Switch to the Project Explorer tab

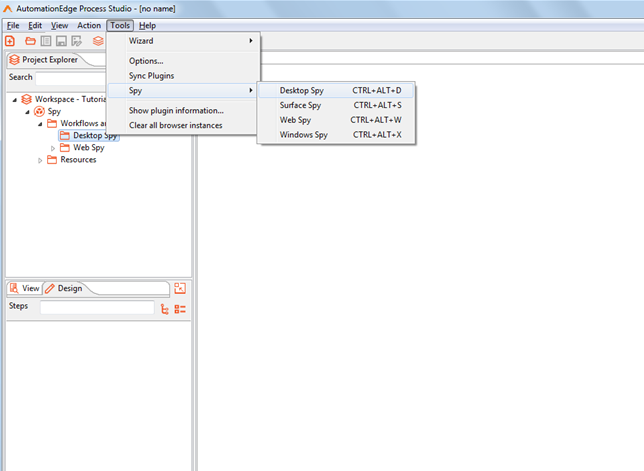44,60
